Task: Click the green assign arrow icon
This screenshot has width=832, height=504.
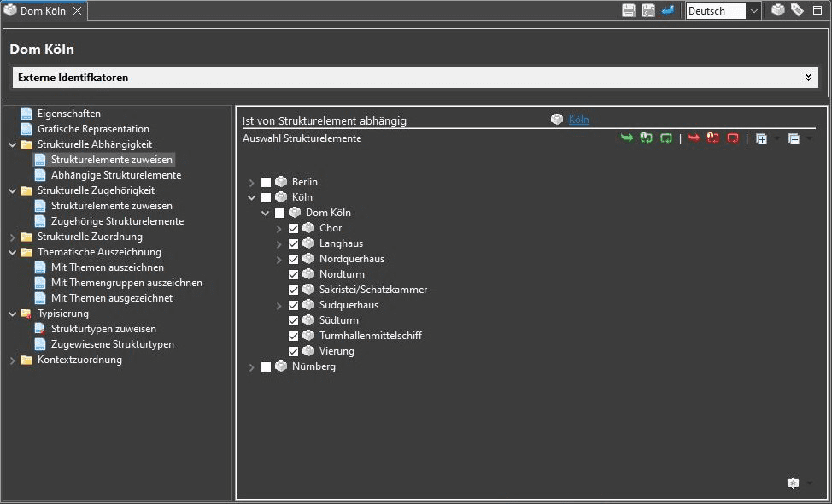Action: pos(627,138)
